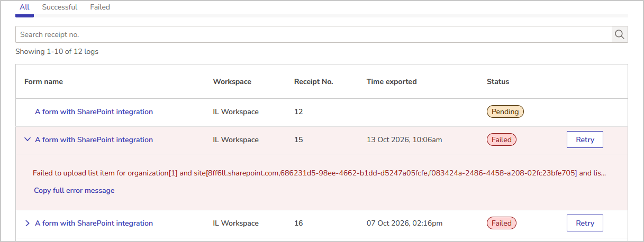The width and height of the screenshot is (644, 242).
Task: Retry the failed export for receipt 15
Action: [585, 140]
